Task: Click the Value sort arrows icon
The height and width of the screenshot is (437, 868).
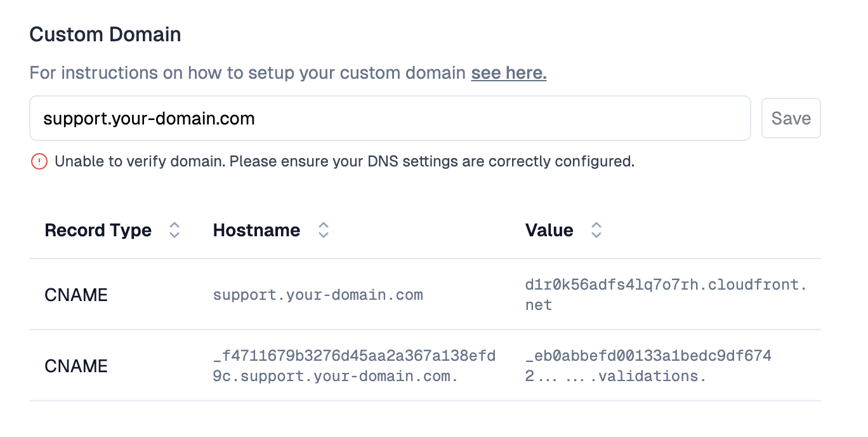Action: click(596, 230)
